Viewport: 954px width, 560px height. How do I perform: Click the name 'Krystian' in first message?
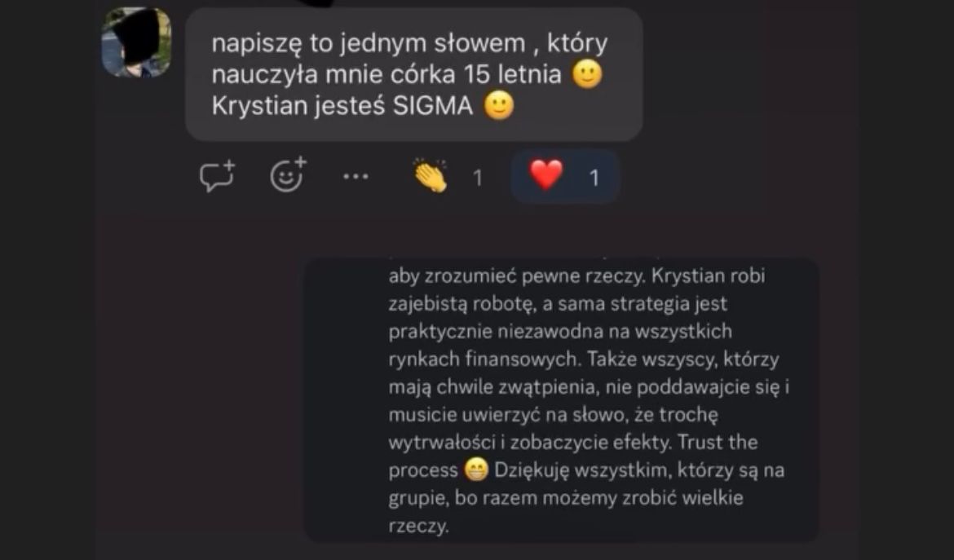[260, 106]
